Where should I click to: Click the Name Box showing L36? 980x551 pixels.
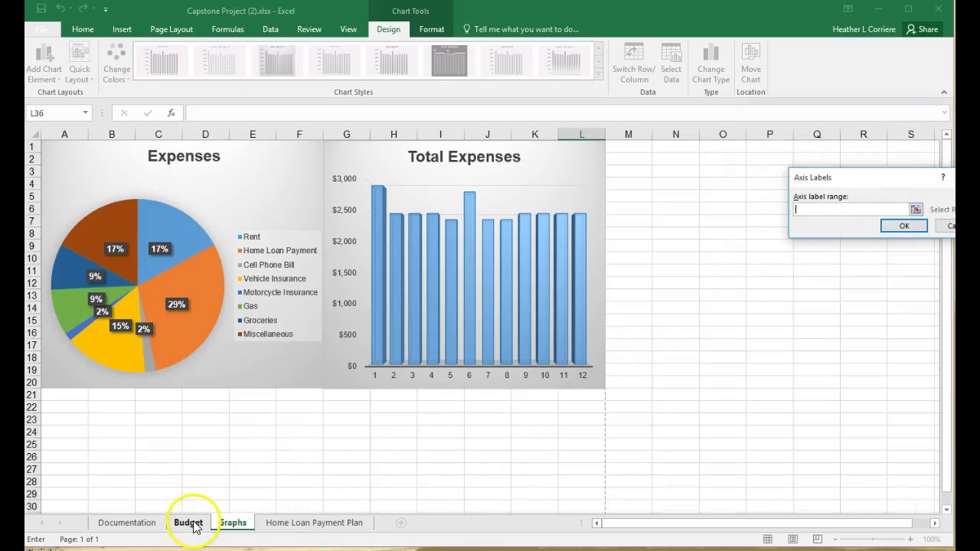pos(52,112)
